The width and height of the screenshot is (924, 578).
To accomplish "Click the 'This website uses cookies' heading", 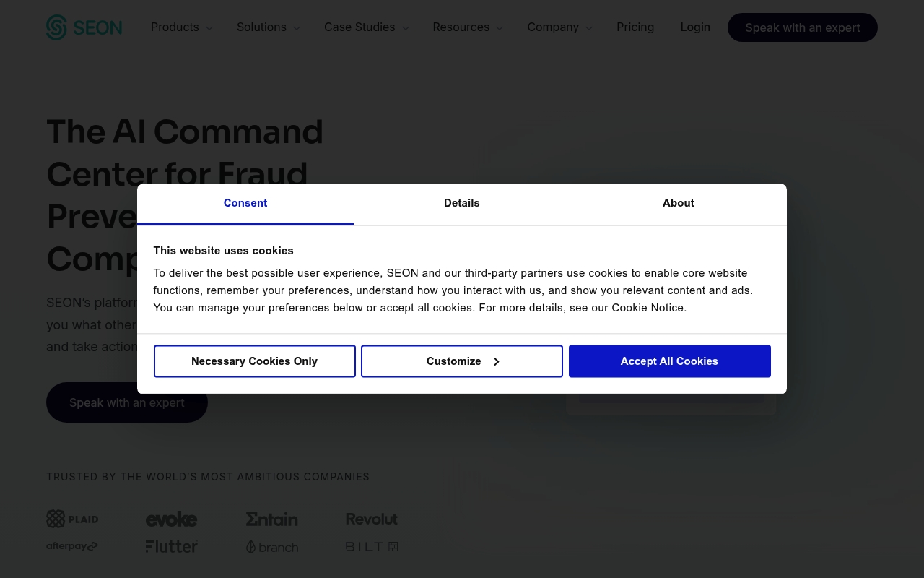I will [224, 251].
